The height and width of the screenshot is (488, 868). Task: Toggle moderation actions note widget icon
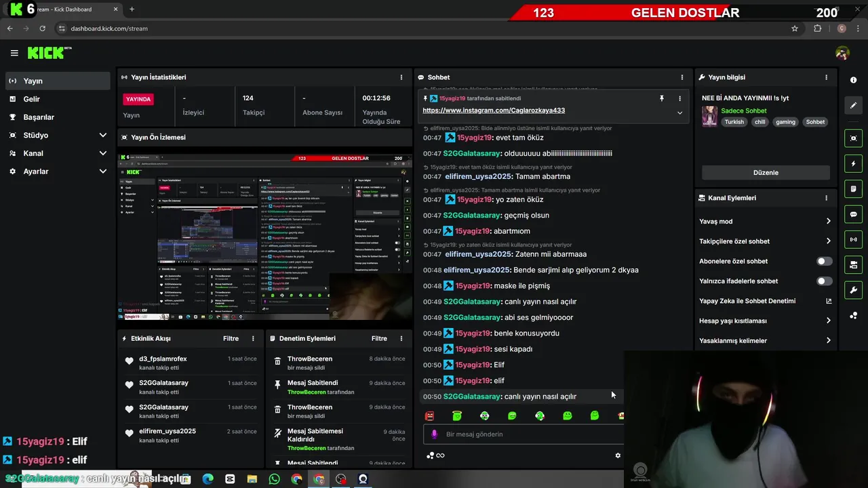(x=853, y=188)
